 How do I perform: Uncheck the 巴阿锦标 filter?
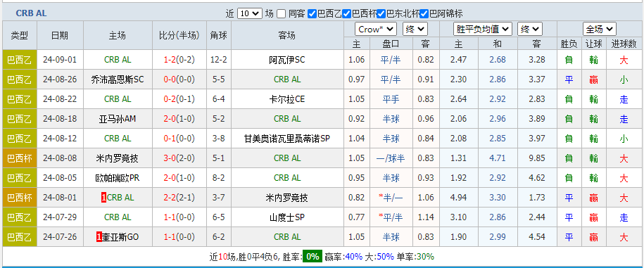pos(424,14)
